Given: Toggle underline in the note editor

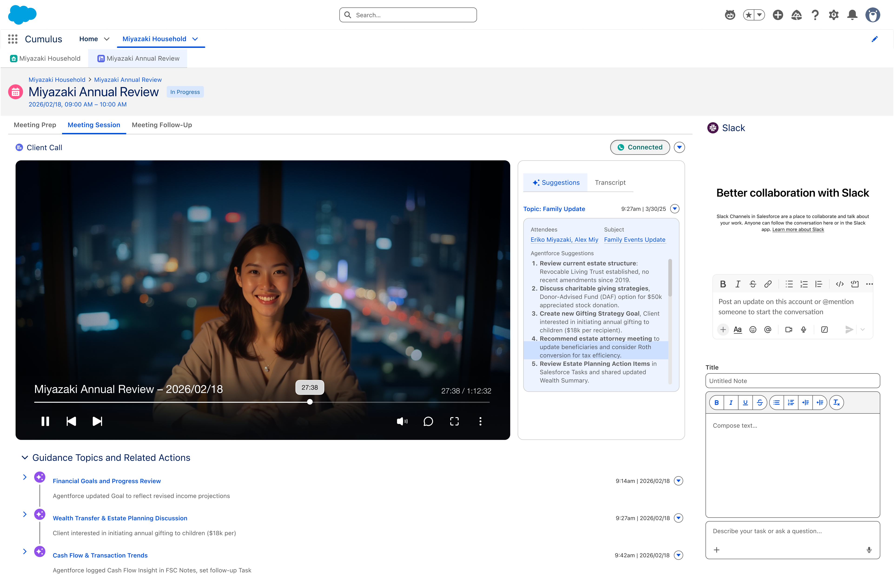Looking at the screenshot, I should [x=745, y=403].
